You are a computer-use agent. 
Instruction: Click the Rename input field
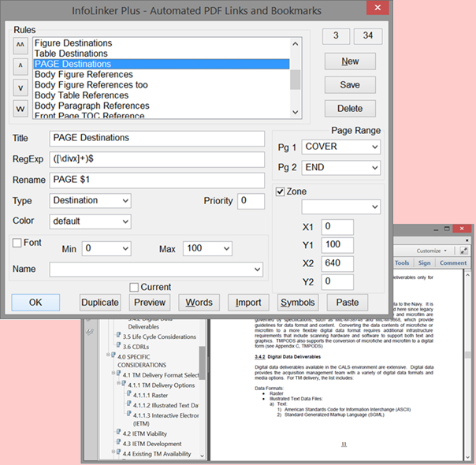tap(157, 180)
